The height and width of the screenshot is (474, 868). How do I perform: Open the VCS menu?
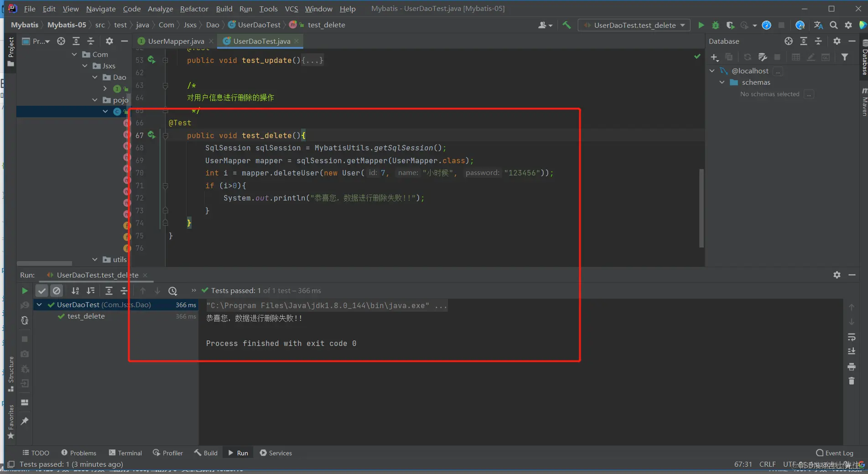tap(291, 9)
